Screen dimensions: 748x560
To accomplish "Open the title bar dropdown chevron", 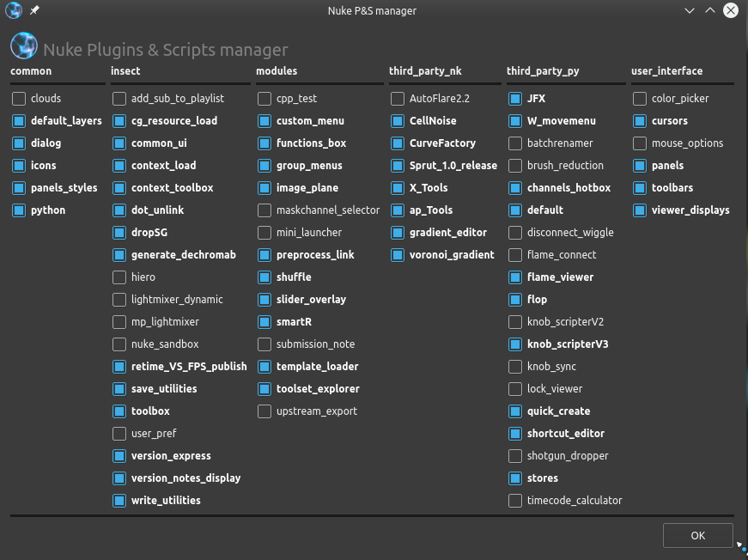I will point(690,10).
